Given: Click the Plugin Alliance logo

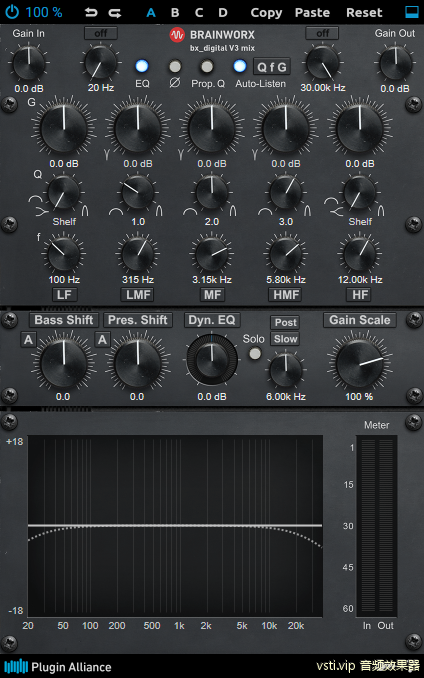Looking at the screenshot, I should coord(58,666).
